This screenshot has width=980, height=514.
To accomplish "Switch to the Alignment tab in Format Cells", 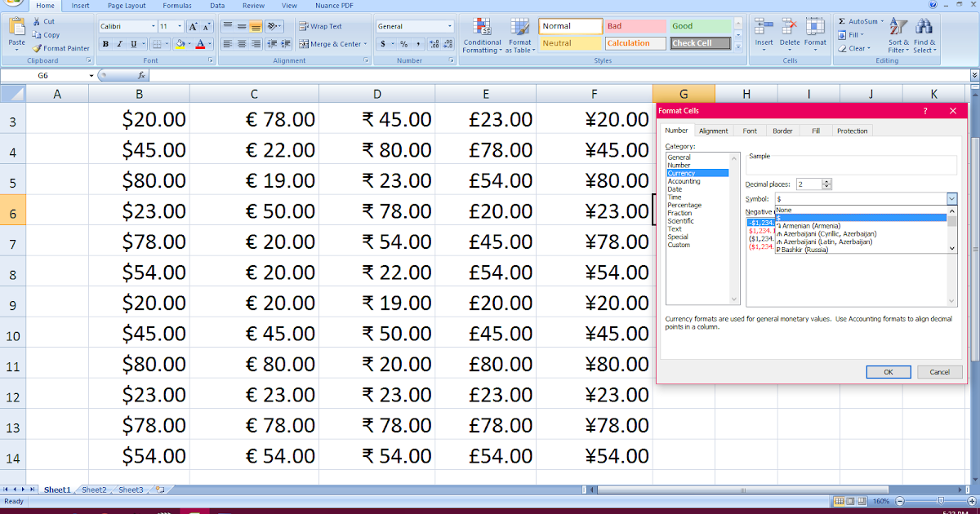I will point(713,131).
